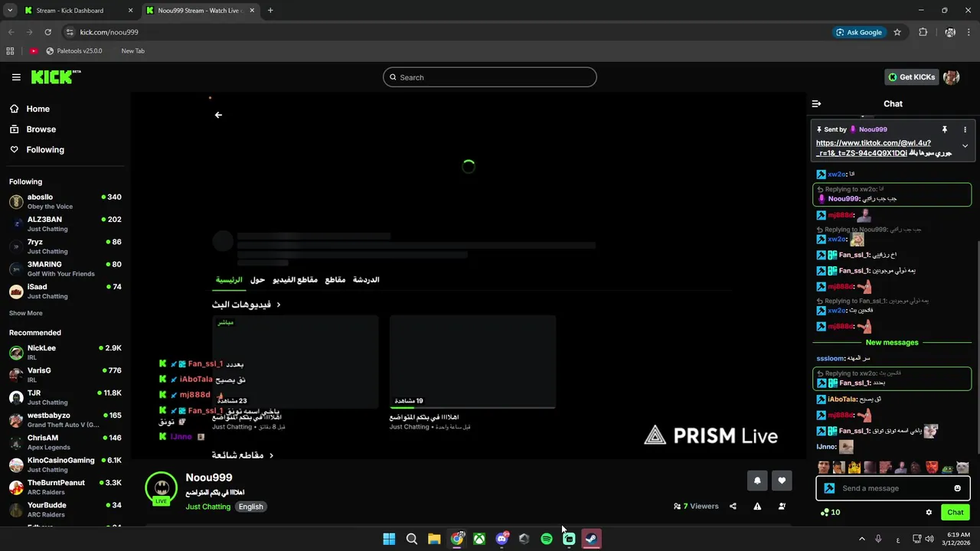The image size is (980, 551).
Task: Open a new browser tab
Action: coord(270,11)
